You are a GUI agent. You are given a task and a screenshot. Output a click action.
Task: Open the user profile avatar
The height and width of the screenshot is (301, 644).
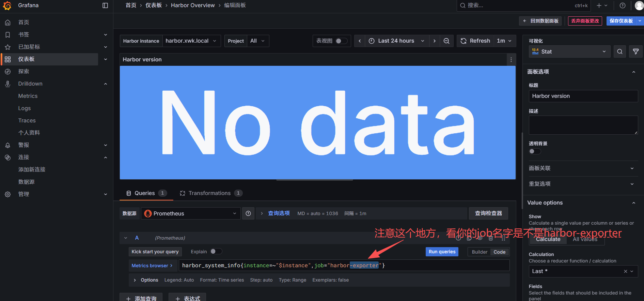pyautogui.click(x=639, y=5)
